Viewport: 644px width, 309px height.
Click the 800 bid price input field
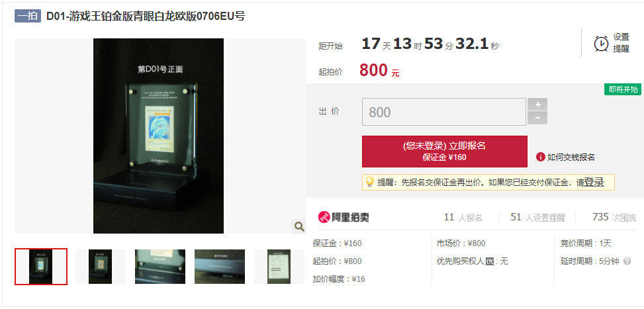pos(443,112)
